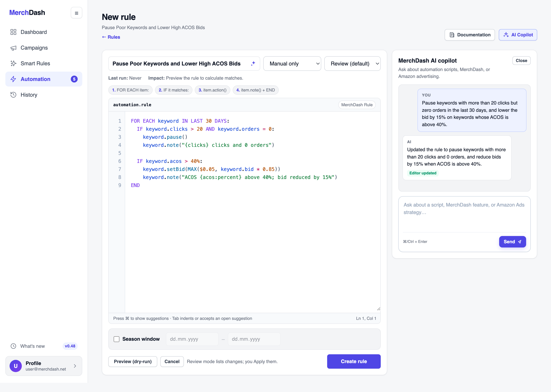Click the Dashboard grid icon

(13, 32)
